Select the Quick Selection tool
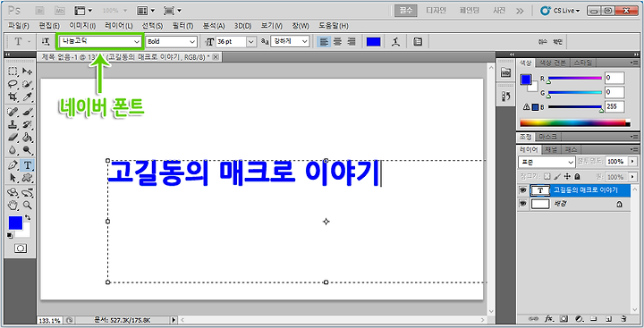The image size is (644, 328). point(28,84)
